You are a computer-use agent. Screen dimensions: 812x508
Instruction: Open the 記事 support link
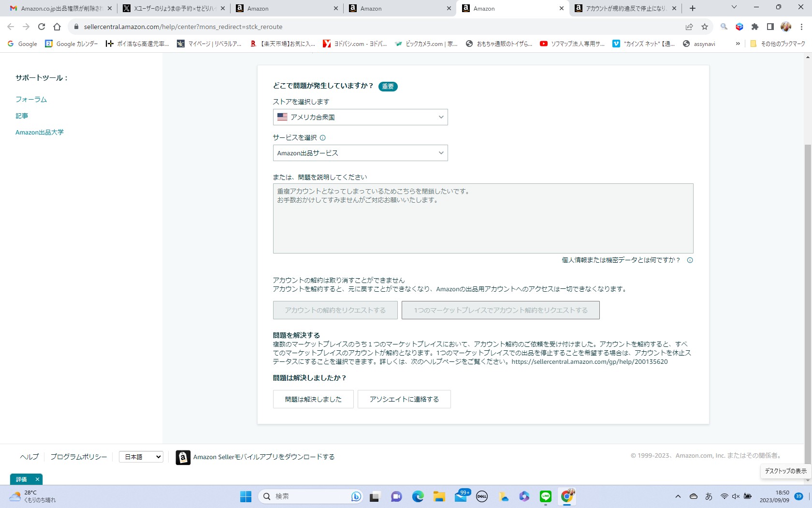click(22, 116)
